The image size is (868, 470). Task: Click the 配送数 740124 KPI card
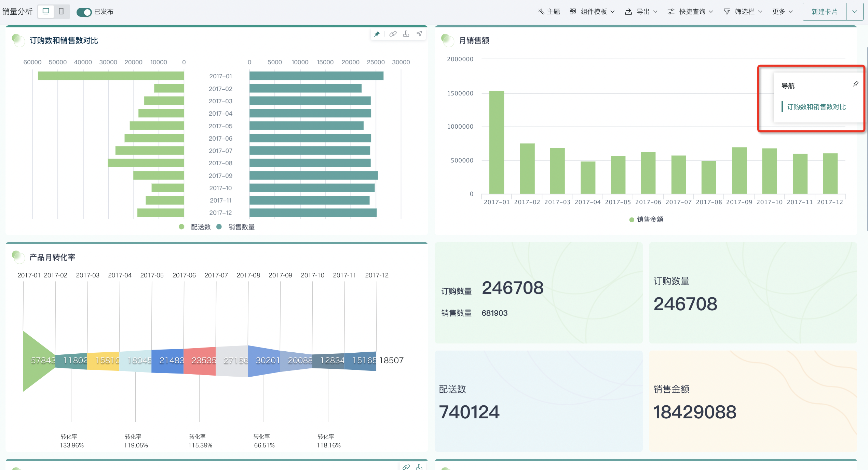(539, 401)
